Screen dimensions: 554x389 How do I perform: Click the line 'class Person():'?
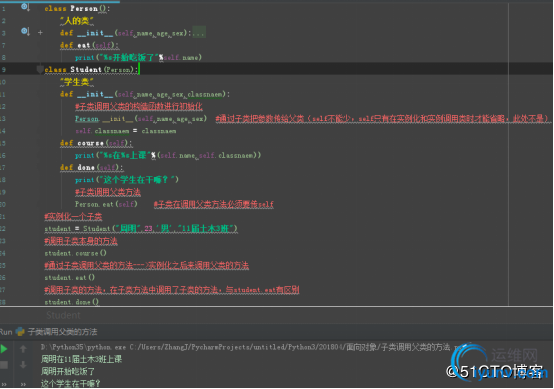point(77,8)
